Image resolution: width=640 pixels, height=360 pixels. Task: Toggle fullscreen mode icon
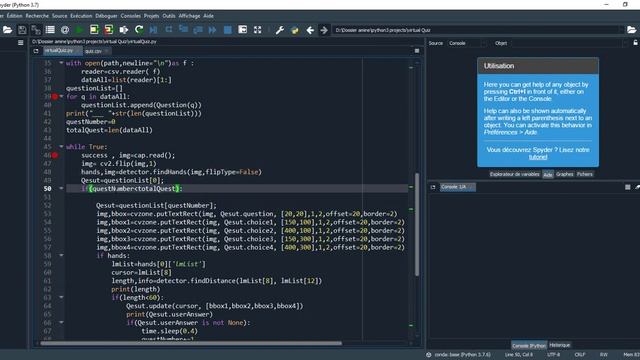click(258, 30)
